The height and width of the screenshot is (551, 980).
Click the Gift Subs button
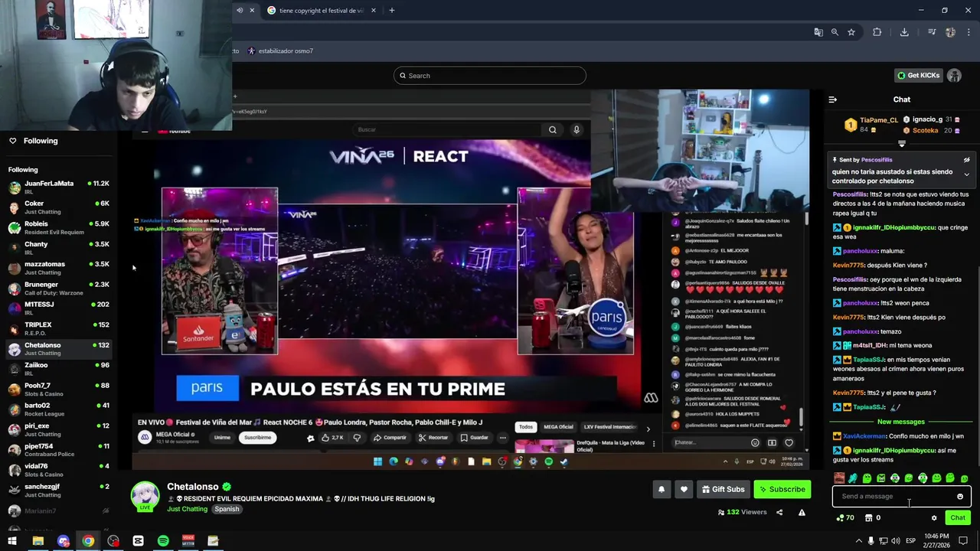pos(724,490)
